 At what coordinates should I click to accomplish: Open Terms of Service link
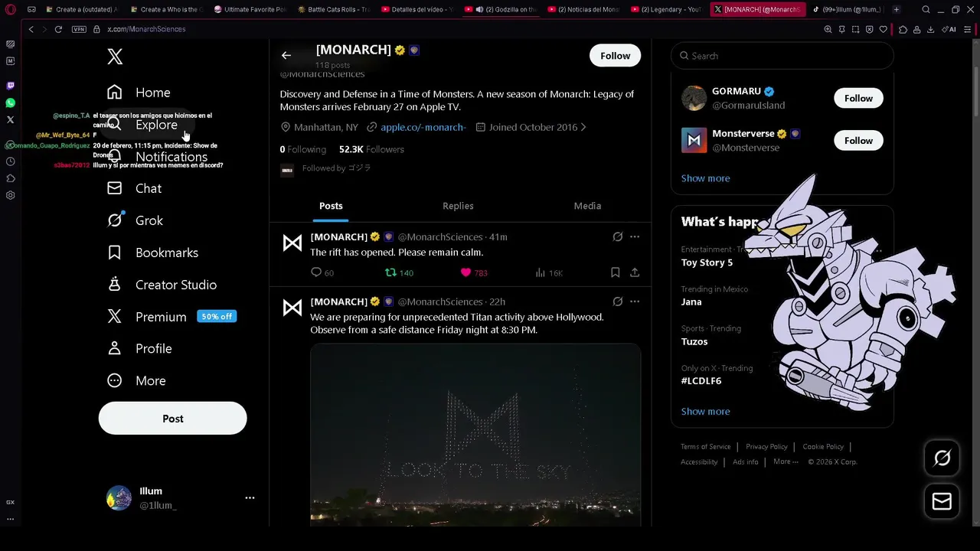[x=705, y=447]
